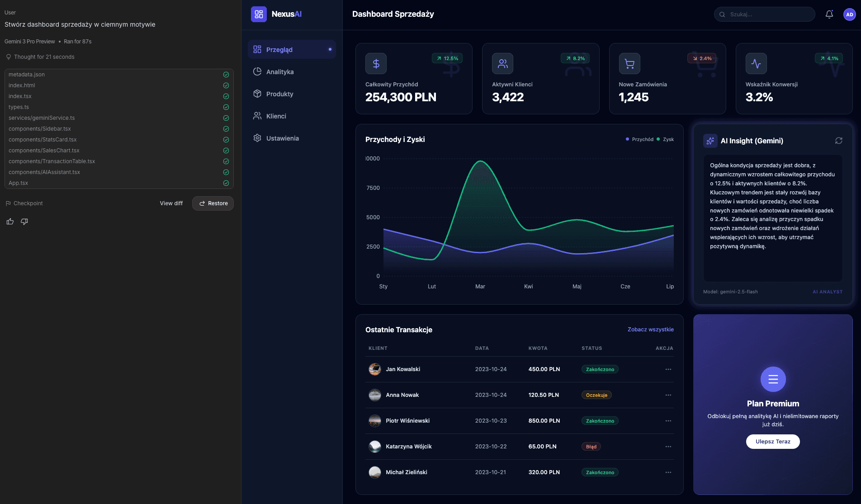Screen dimensions: 861x504
Task: Click the Restore checkpoint button
Action: [213, 203]
